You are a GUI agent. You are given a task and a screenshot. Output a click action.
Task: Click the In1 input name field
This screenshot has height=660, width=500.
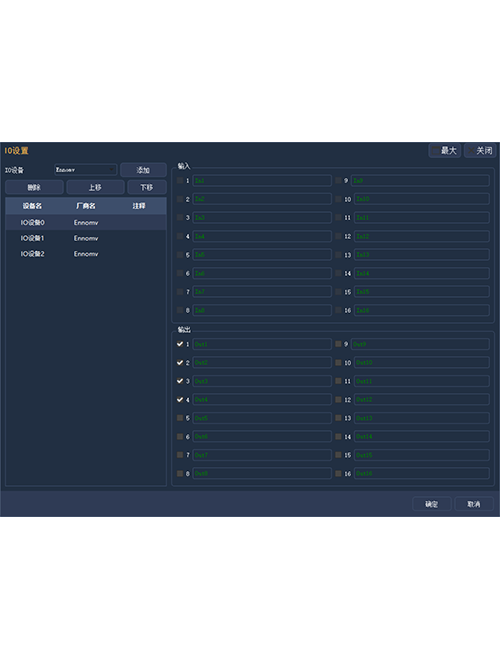click(x=262, y=181)
